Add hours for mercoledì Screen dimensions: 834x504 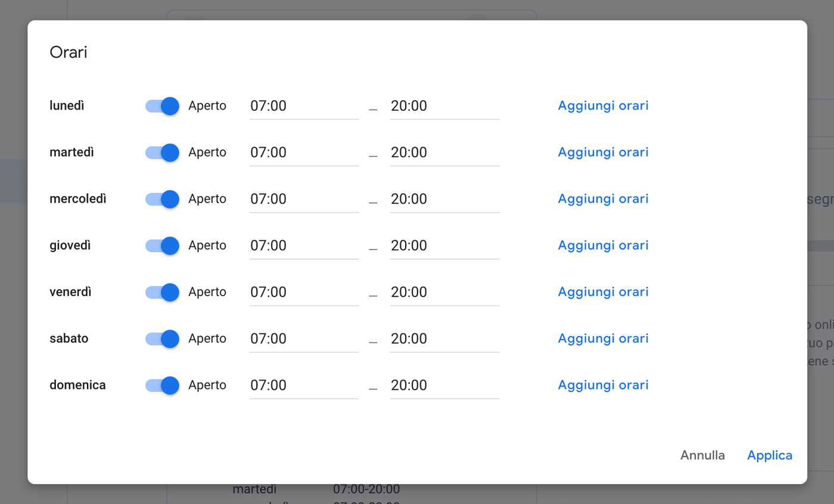(x=603, y=199)
